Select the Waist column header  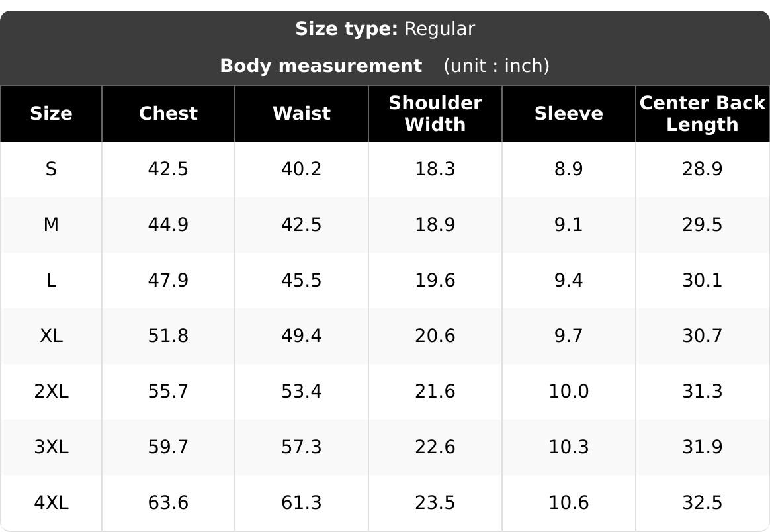click(302, 113)
